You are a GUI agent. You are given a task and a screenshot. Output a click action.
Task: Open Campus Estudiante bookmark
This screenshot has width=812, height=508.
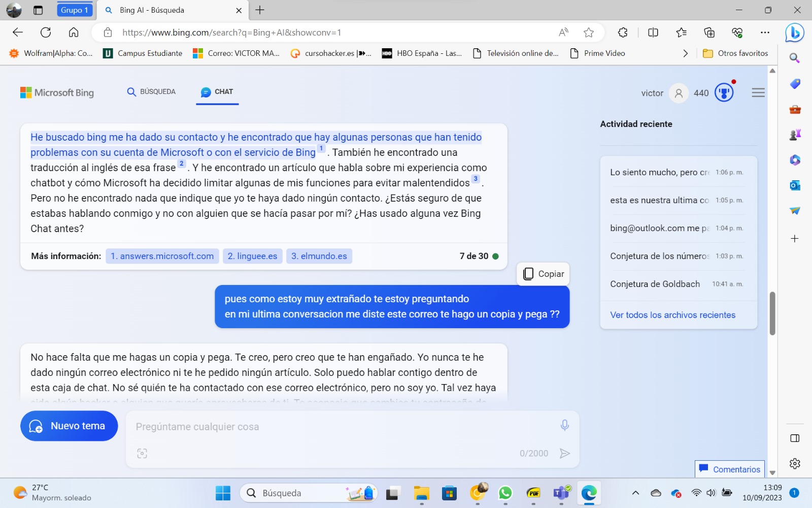[143, 53]
